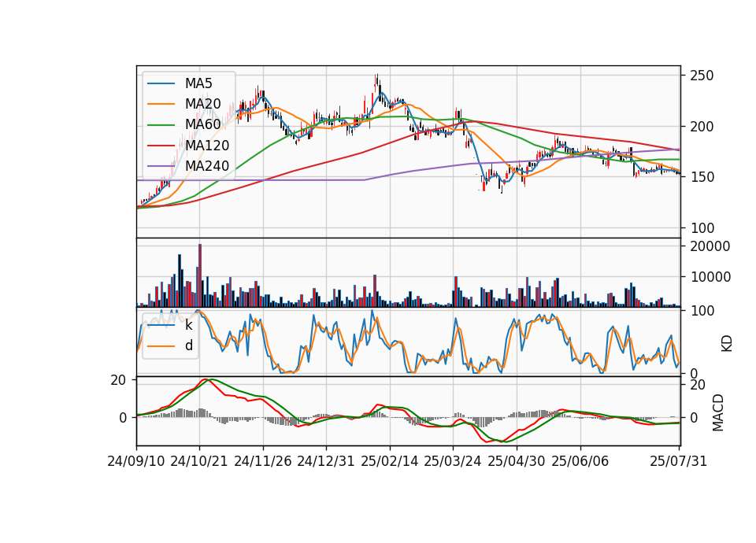Click the orange MA20 legend line sample
This screenshot has width=756, height=543.
point(161,104)
